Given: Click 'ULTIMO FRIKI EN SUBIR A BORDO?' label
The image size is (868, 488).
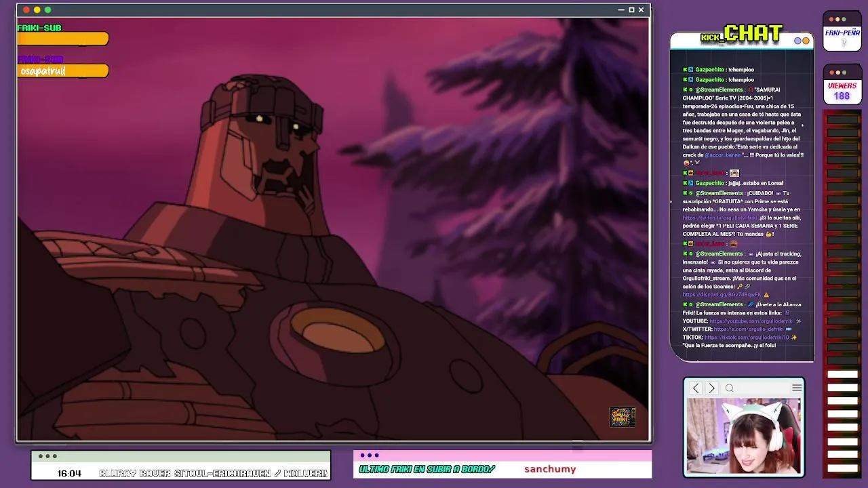Looking at the screenshot, I should 427,469.
